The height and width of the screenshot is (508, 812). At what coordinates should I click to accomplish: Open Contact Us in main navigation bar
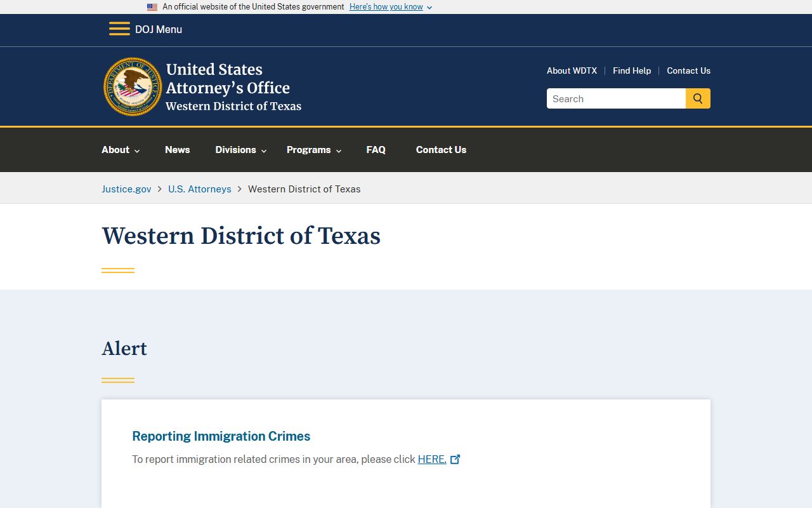tap(441, 150)
